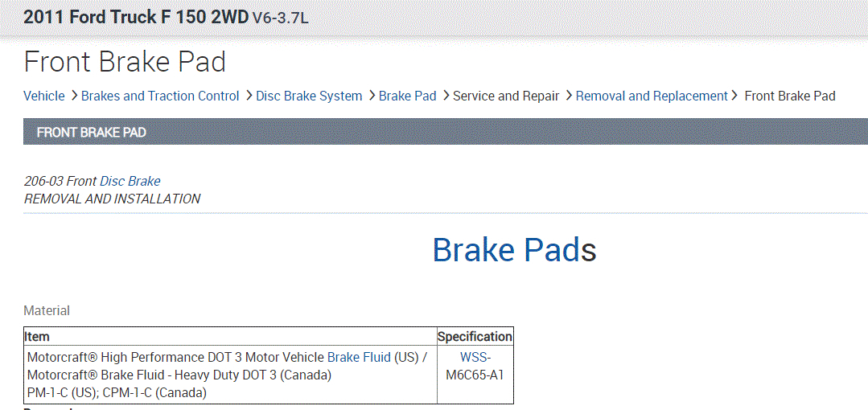
Task: Click the chevron right before Service and Repair
Action: coord(446,96)
